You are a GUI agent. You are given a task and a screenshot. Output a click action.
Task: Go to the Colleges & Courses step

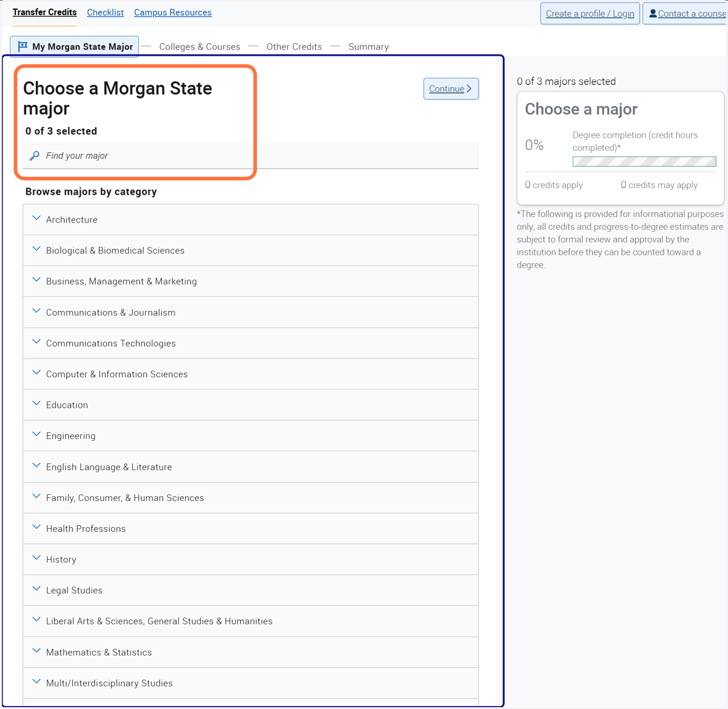tap(200, 47)
